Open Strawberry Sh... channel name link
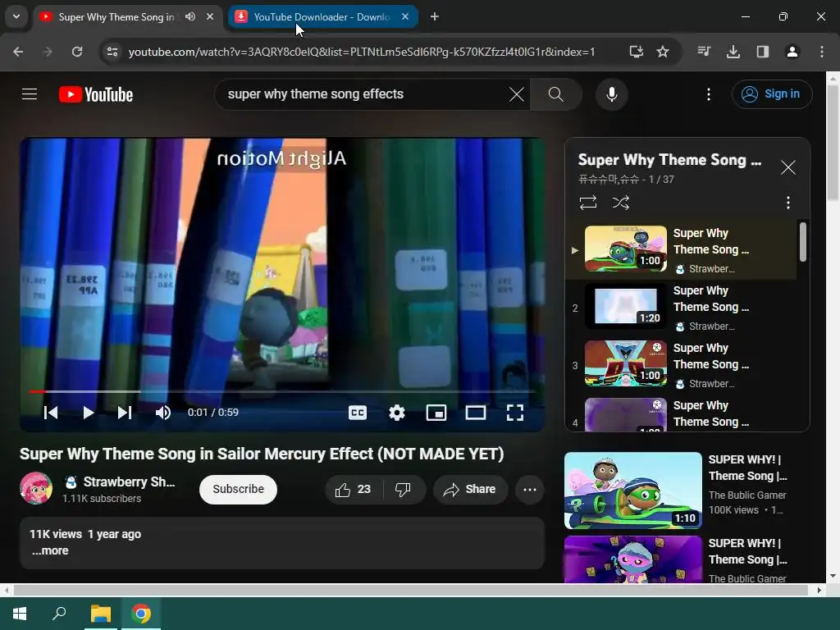840x630 pixels. (x=129, y=482)
